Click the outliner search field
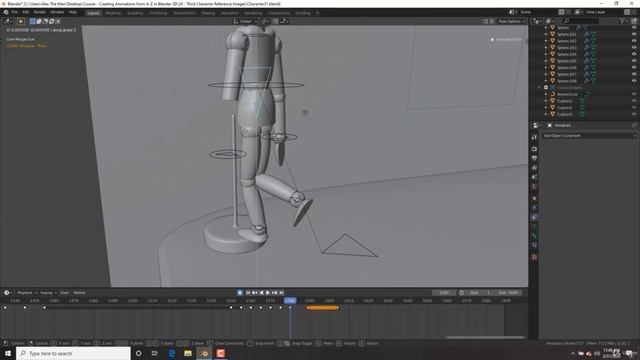640x360 pixels. pos(580,21)
